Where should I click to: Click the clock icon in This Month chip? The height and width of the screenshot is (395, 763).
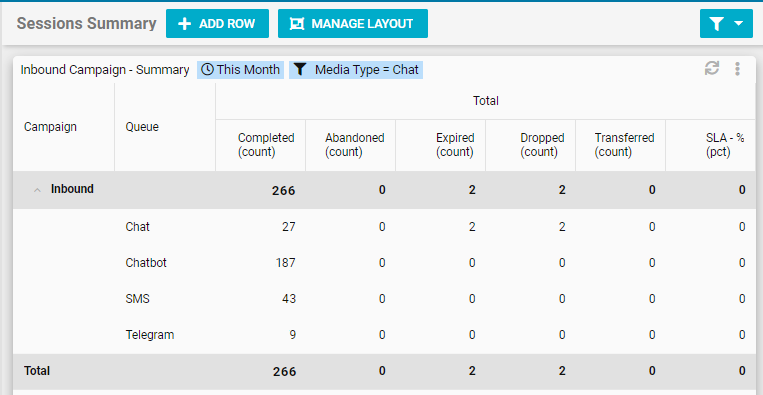click(x=207, y=70)
